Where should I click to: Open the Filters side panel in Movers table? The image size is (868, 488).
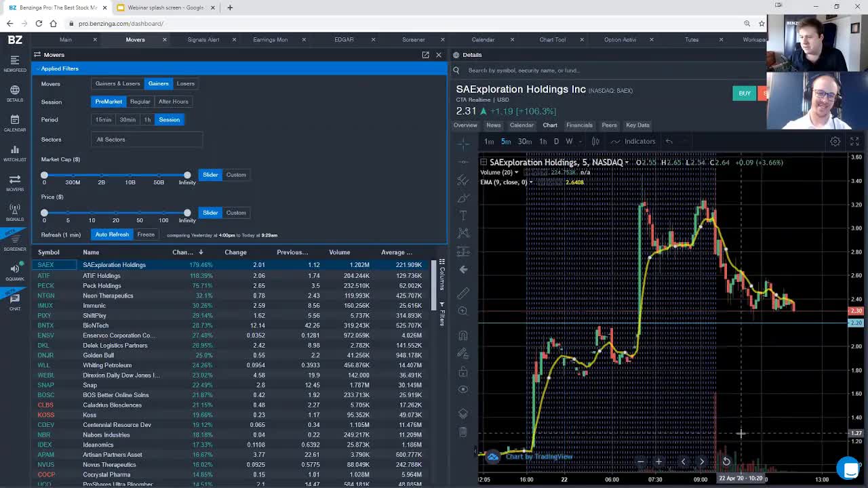[441, 314]
